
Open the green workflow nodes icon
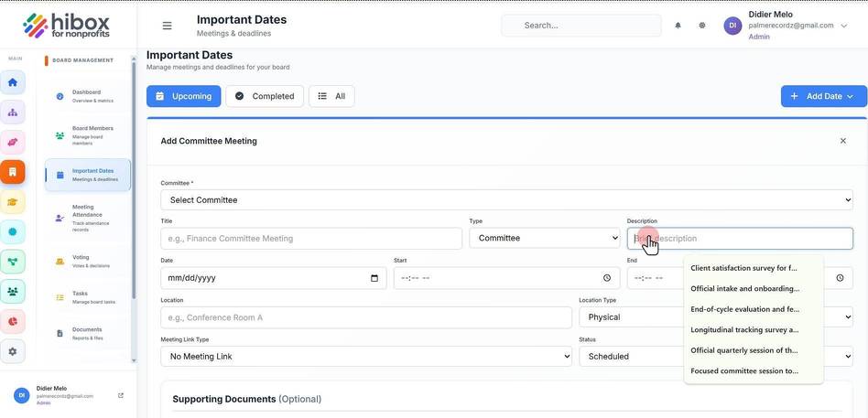pos(13,262)
